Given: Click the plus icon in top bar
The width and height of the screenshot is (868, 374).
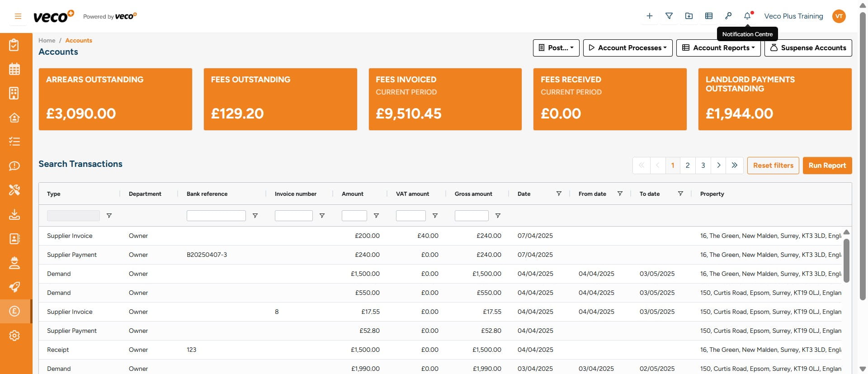Looking at the screenshot, I should pos(649,16).
